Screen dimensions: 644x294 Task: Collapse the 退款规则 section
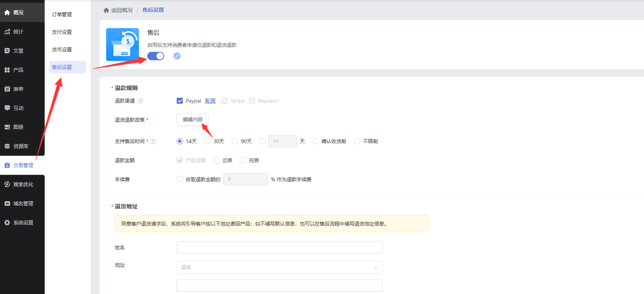tap(112, 88)
